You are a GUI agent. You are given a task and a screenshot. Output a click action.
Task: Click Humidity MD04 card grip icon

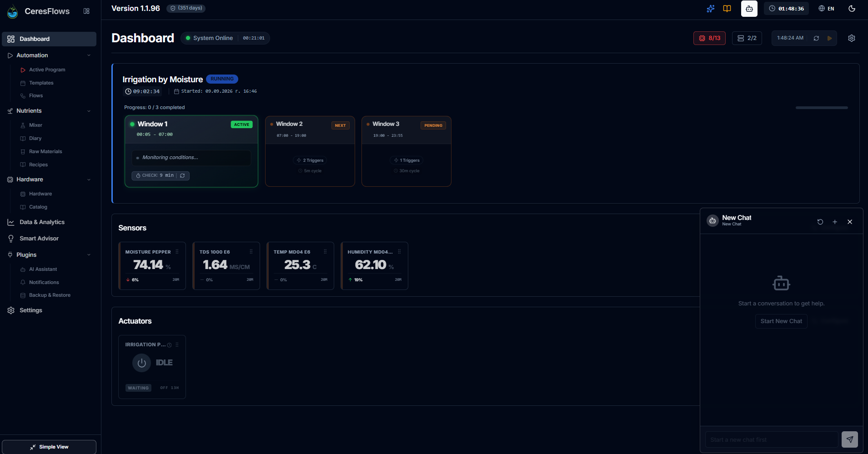399,252
